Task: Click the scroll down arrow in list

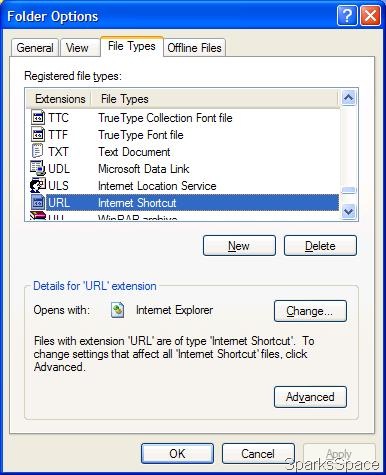Action: (x=349, y=211)
